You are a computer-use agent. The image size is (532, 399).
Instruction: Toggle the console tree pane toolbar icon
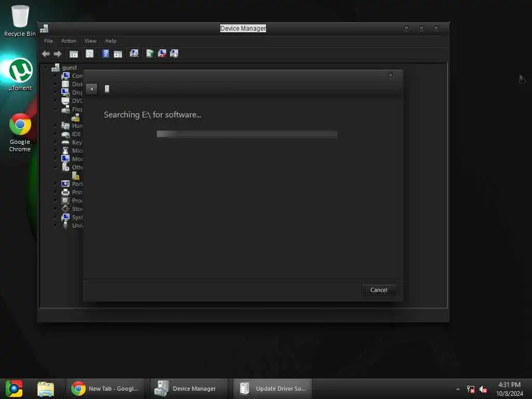pyautogui.click(x=74, y=54)
